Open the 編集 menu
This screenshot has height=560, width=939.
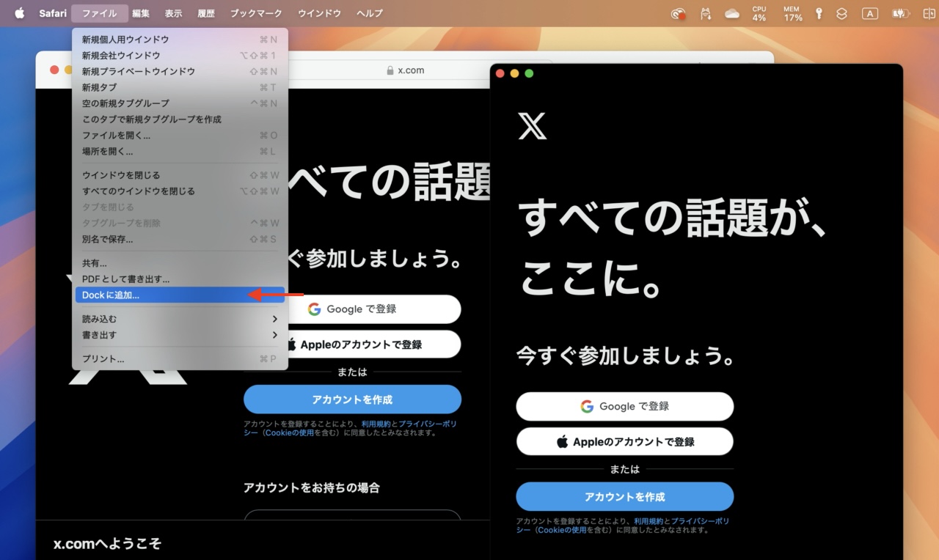[x=141, y=13]
